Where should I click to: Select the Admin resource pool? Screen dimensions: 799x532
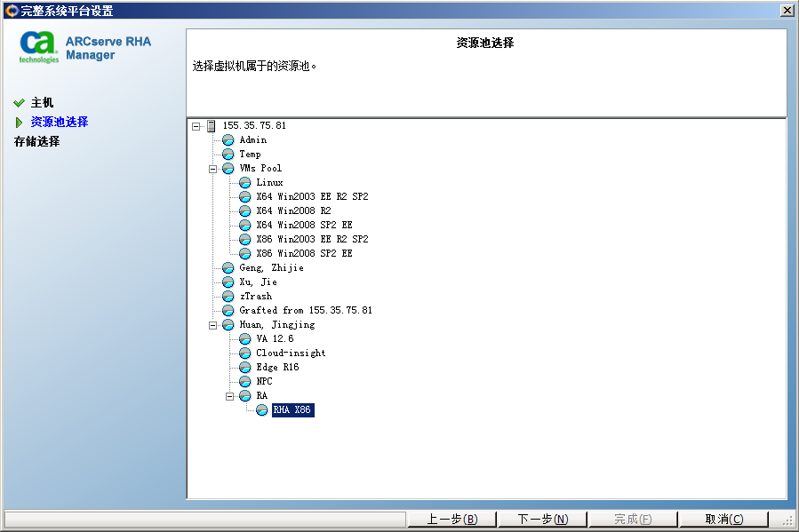[253, 140]
